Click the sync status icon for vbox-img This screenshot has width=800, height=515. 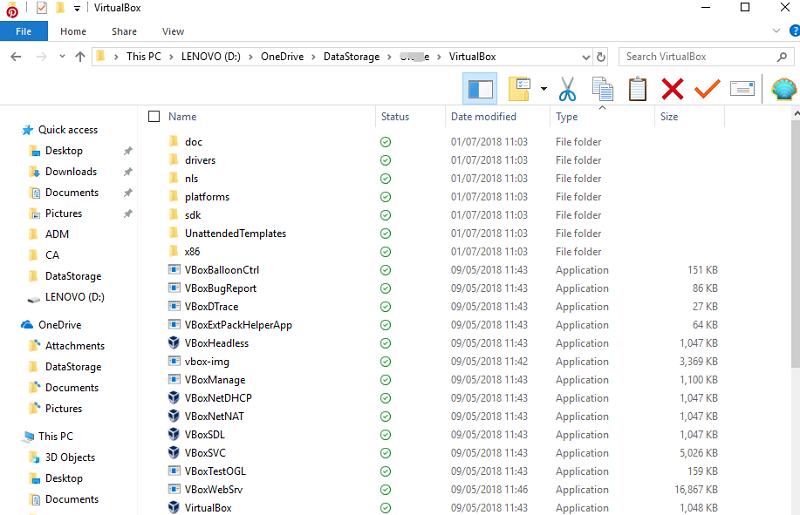point(386,361)
